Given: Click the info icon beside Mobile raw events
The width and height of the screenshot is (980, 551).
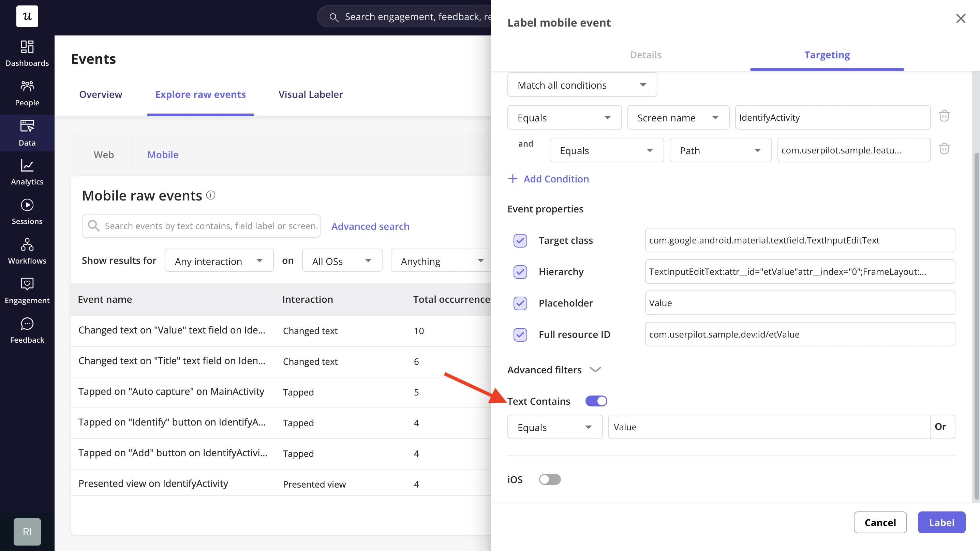Looking at the screenshot, I should coord(211,195).
